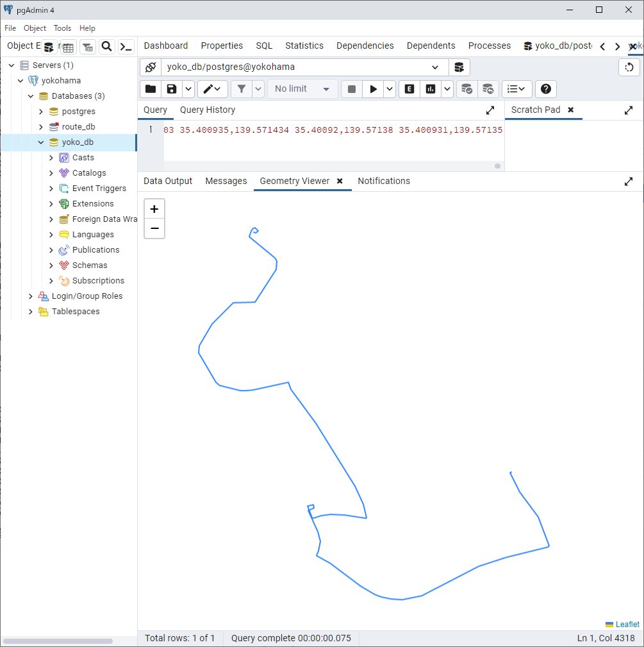This screenshot has width=644, height=647.
Task: Click the Commit transaction icon
Action: click(467, 89)
